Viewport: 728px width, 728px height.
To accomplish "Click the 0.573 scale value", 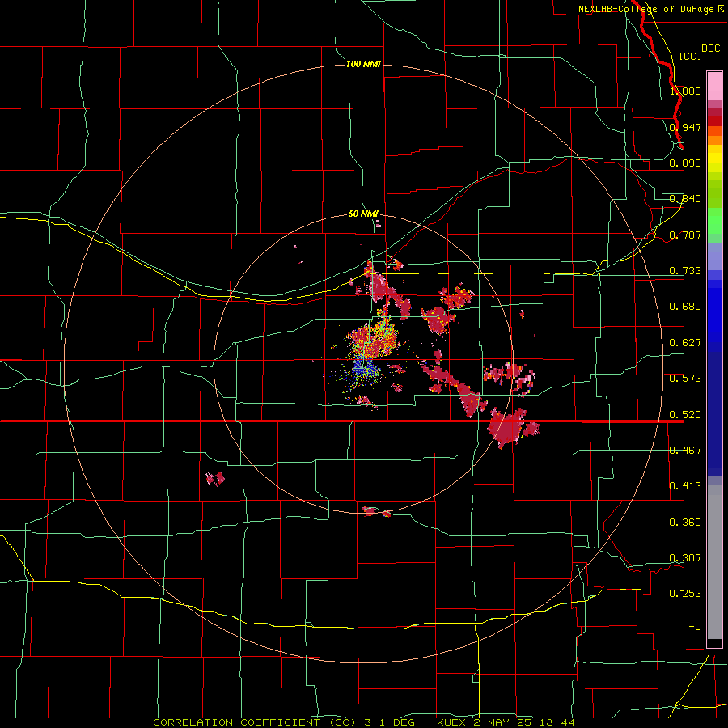I will click(x=685, y=379).
